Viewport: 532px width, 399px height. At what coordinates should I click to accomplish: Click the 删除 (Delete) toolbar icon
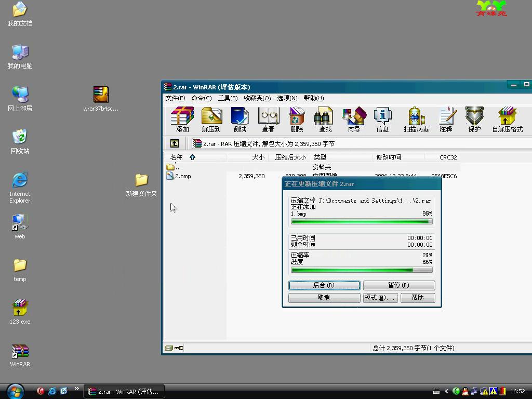point(297,119)
